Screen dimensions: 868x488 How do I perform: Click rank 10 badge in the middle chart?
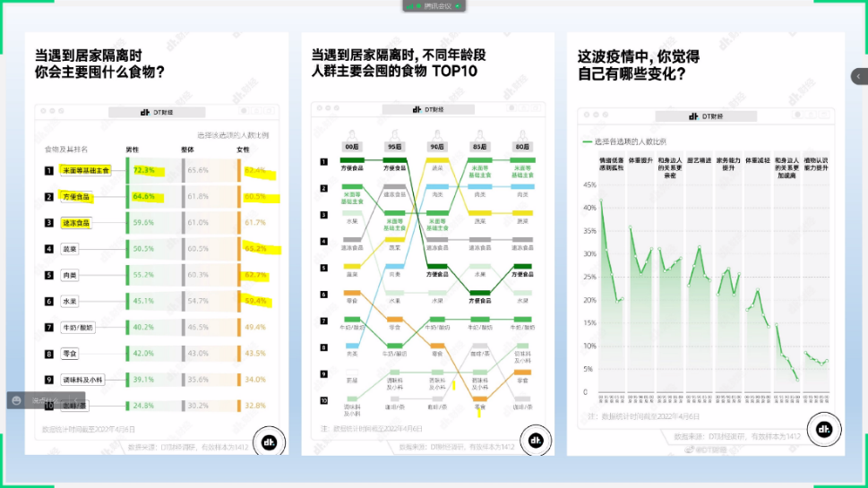point(324,400)
